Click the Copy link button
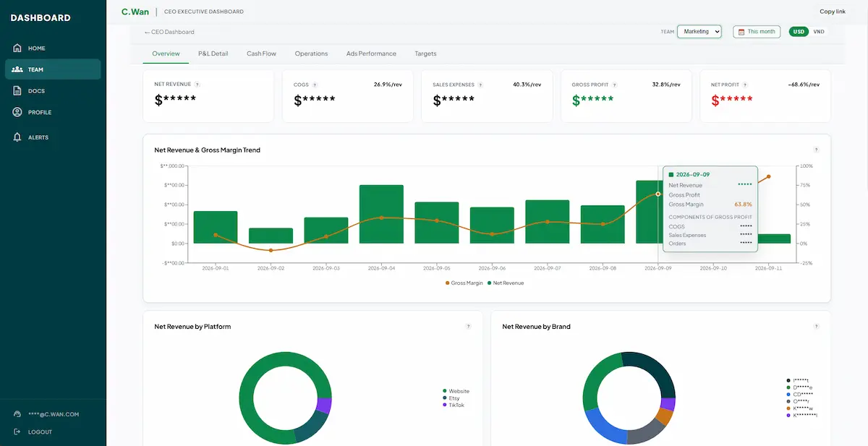868x446 pixels. [833, 12]
